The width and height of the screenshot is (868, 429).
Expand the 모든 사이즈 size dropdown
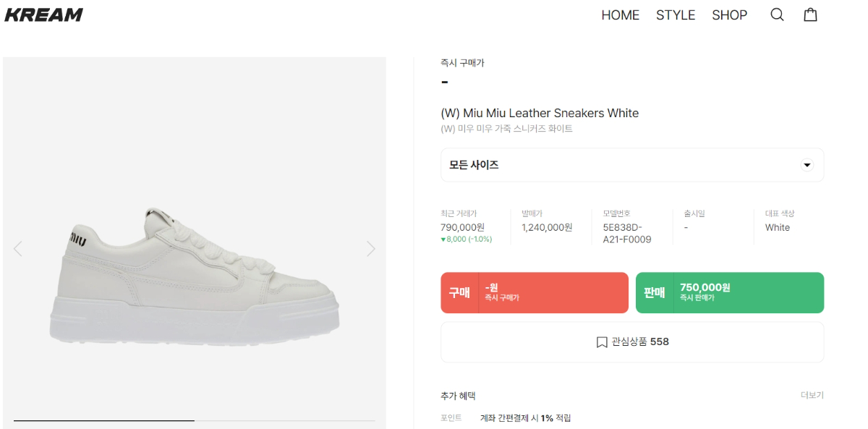(x=622, y=165)
